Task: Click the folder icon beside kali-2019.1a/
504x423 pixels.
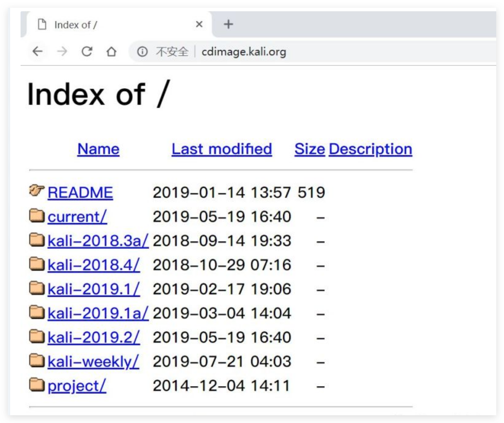Action: pyautogui.click(x=37, y=312)
